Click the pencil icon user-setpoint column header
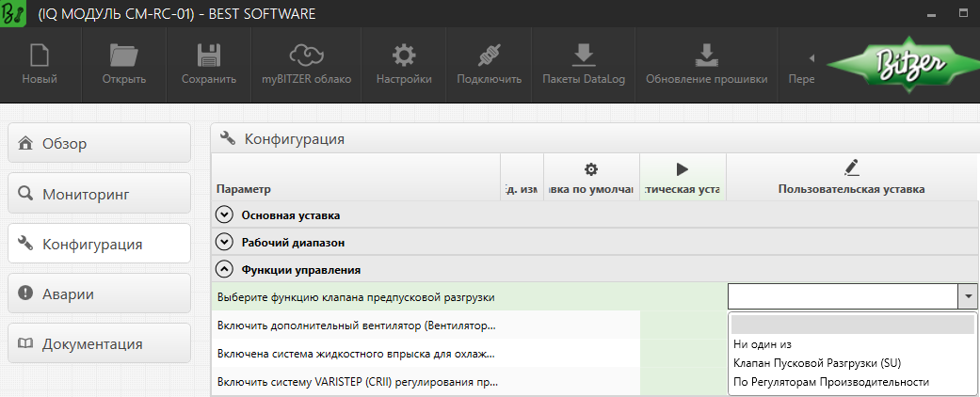The height and width of the screenshot is (397, 980). point(851,167)
